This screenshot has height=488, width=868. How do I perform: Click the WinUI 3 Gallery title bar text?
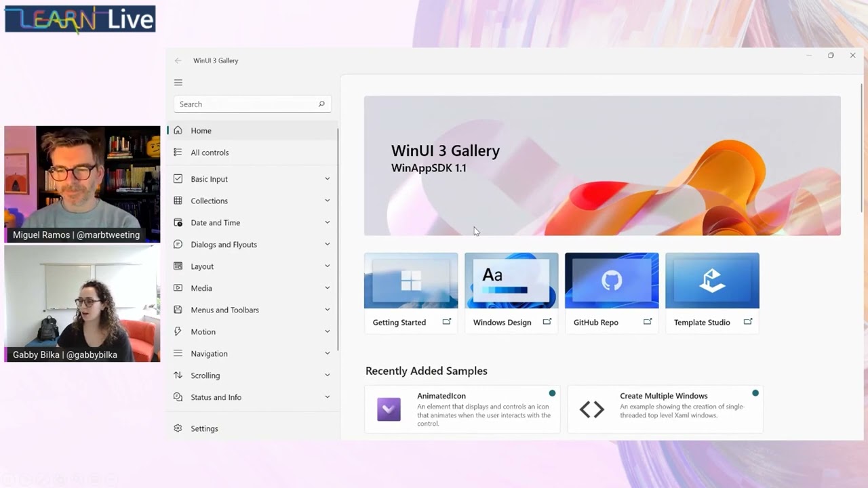click(216, 60)
